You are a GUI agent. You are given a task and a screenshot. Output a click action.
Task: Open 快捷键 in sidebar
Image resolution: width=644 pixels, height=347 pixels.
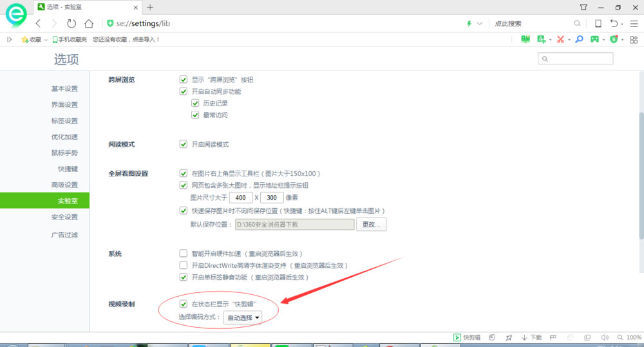coord(68,169)
